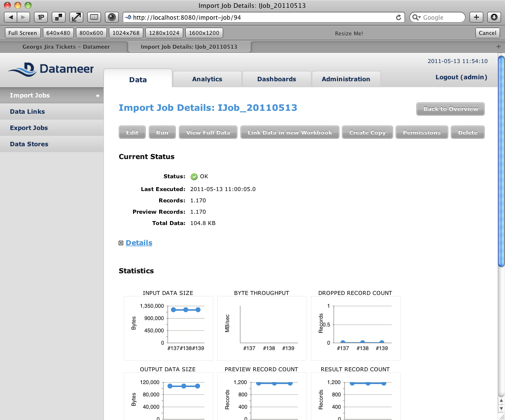Delete the import job

pos(468,132)
